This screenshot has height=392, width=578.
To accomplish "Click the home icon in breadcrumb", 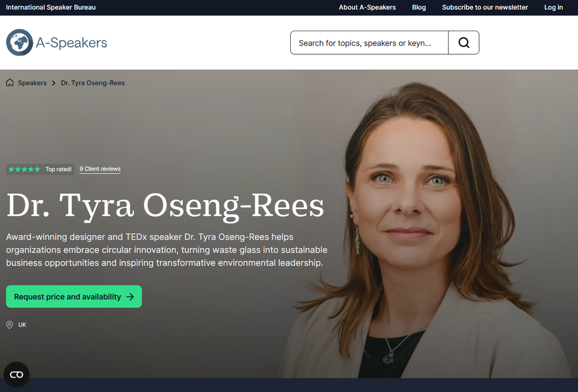I will pos(10,83).
